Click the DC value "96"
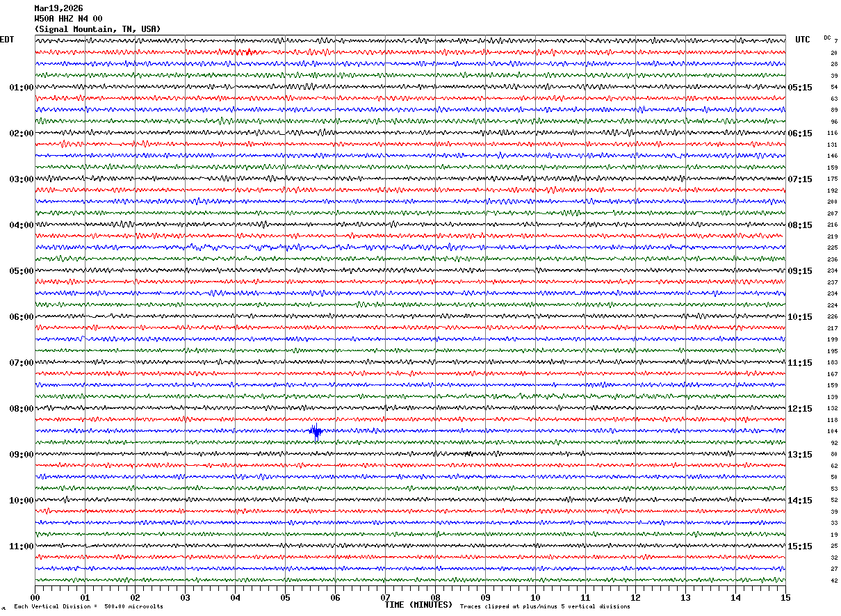 [x=834, y=122]
